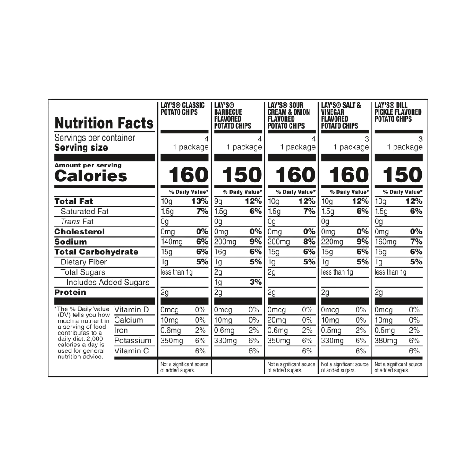Select the Lay's Barbecue Flavored column header

(233, 115)
